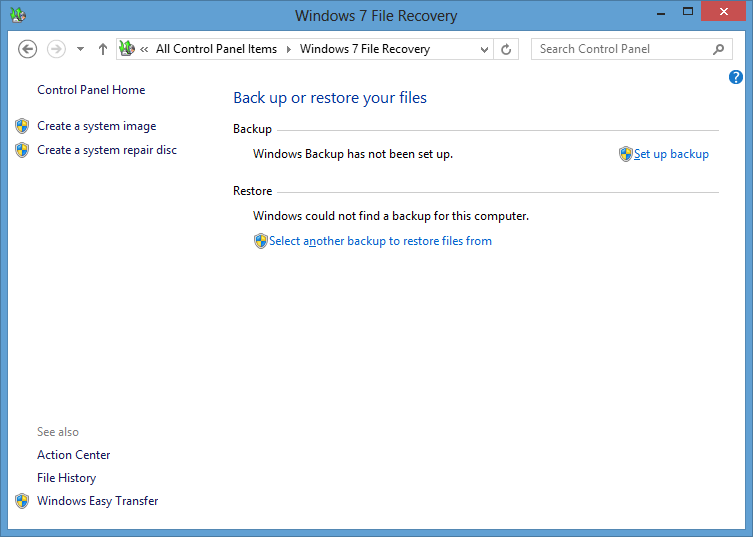Launch Windows Easy Transfer
This screenshot has height=537, width=753.
(x=97, y=501)
